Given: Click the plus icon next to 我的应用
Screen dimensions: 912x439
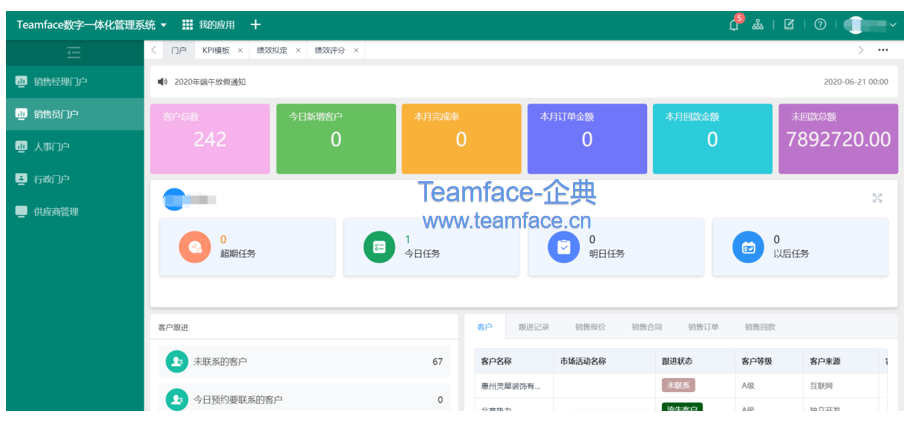Looking at the screenshot, I should 255,25.
